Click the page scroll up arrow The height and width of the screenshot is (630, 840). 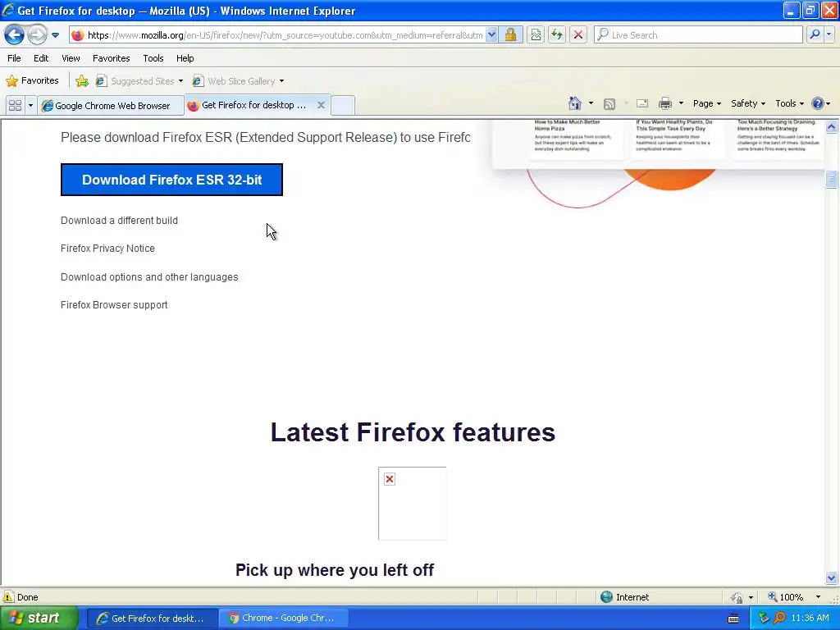coord(832,127)
